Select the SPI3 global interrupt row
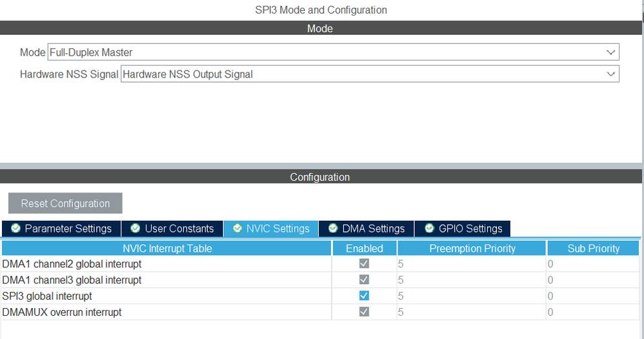Viewport: 644px width, 339px height. tap(320, 296)
